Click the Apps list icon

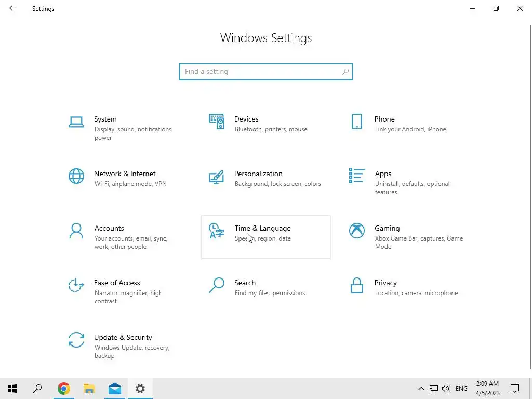tap(356, 176)
